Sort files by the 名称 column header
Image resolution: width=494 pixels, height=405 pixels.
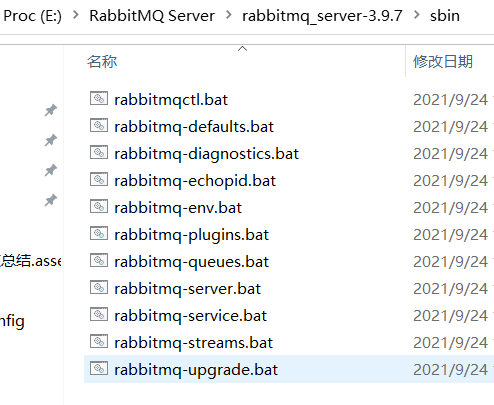click(102, 62)
